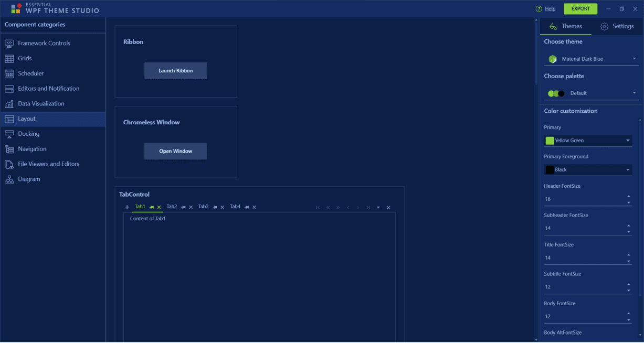Click the add new tab plus icon
644x343 pixels.
(127, 207)
